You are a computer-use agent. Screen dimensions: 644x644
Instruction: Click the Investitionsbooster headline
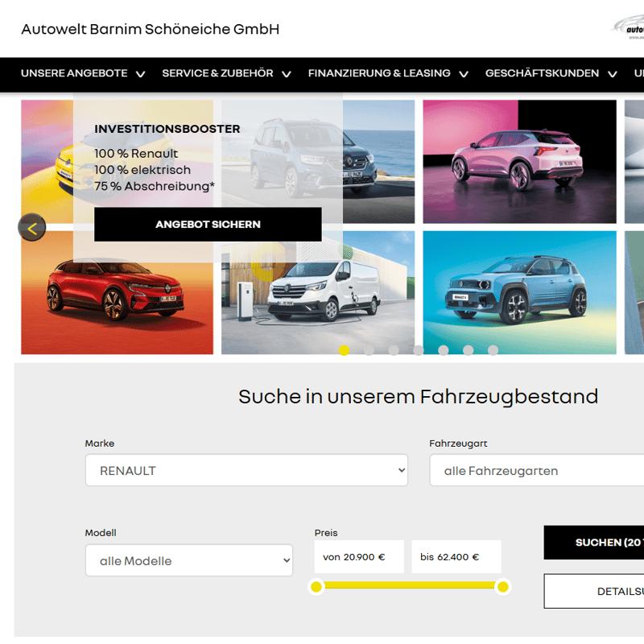pyautogui.click(x=167, y=129)
